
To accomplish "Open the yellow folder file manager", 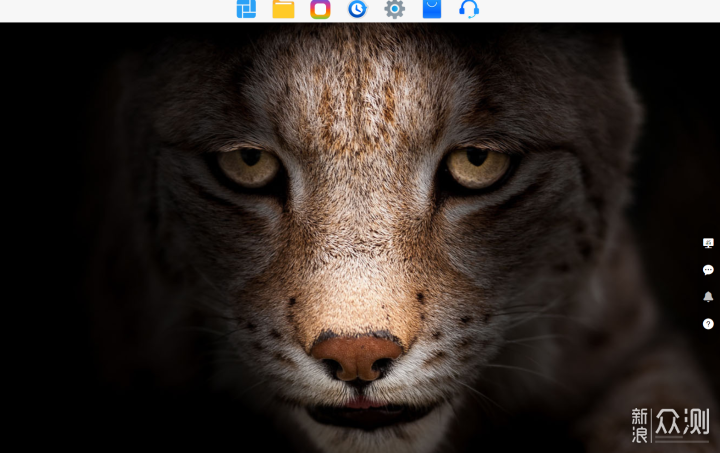I will click(x=283, y=9).
